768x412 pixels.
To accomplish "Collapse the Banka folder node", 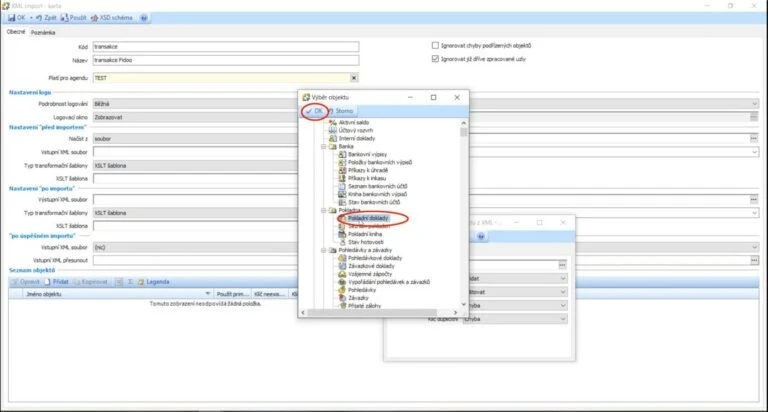I will (x=324, y=146).
